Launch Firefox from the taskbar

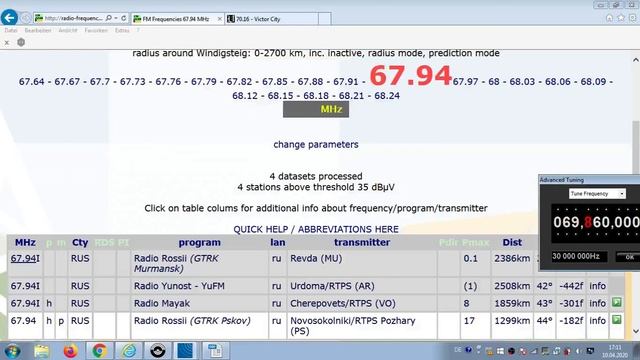(x=71, y=351)
